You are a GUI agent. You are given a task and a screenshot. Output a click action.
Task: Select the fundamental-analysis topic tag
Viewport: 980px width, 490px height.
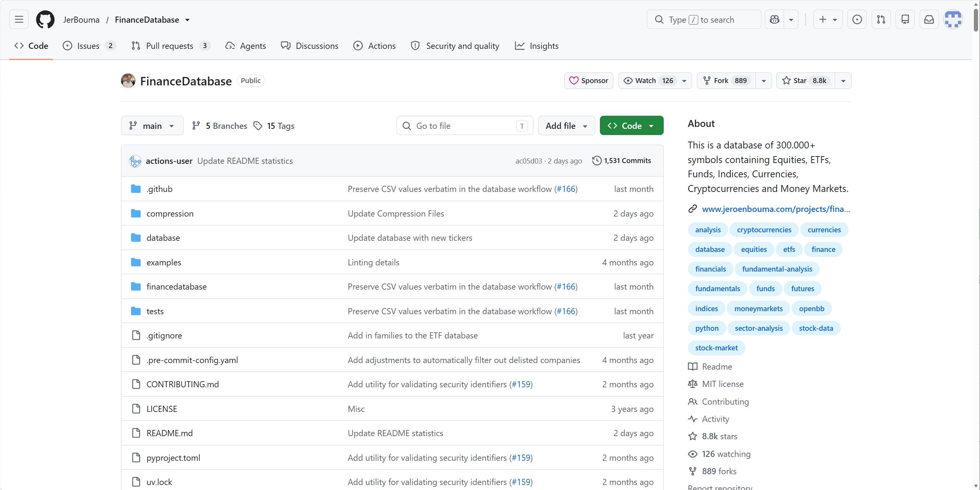pyautogui.click(x=777, y=269)
